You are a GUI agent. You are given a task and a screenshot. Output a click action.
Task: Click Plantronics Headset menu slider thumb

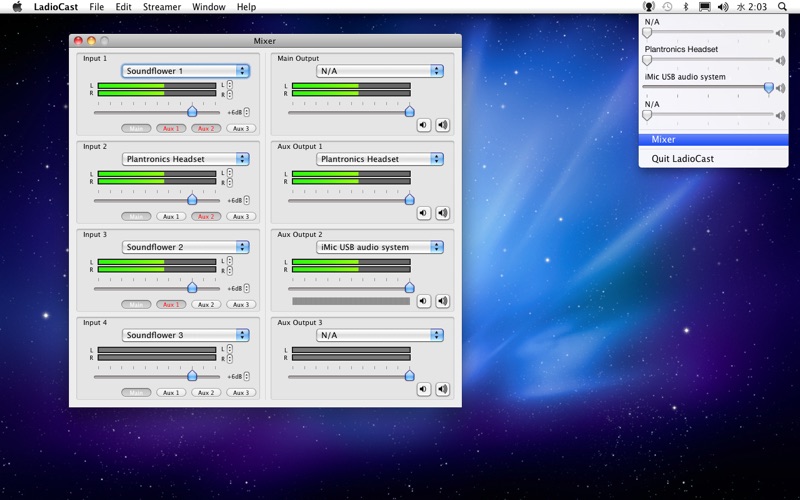(x=647, y=60)
